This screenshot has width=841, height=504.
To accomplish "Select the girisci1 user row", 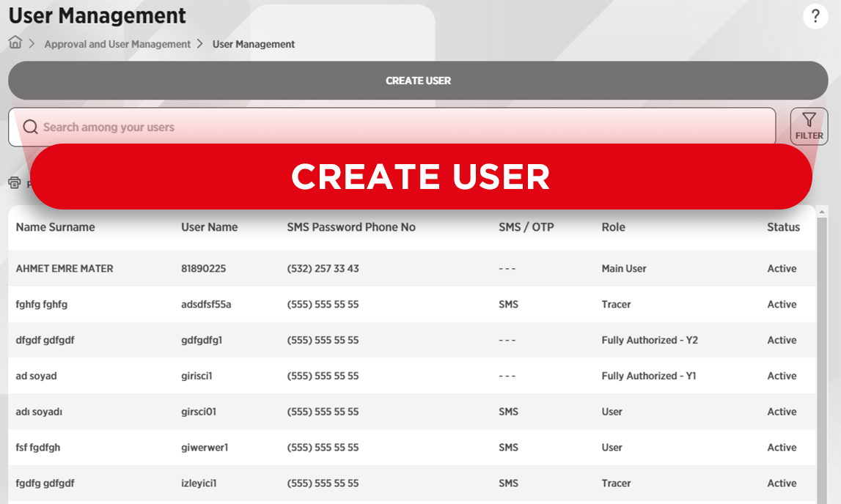I will [197, 376].
